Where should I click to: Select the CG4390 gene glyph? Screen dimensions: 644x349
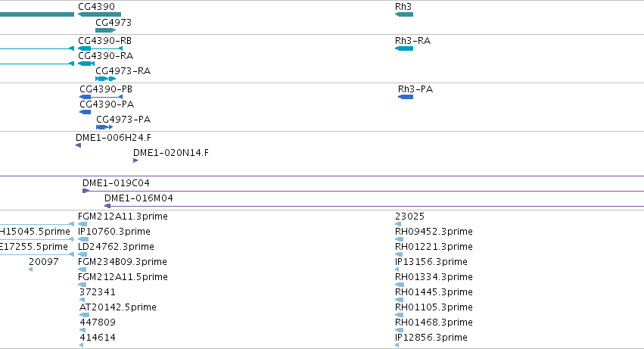(99, 14)
